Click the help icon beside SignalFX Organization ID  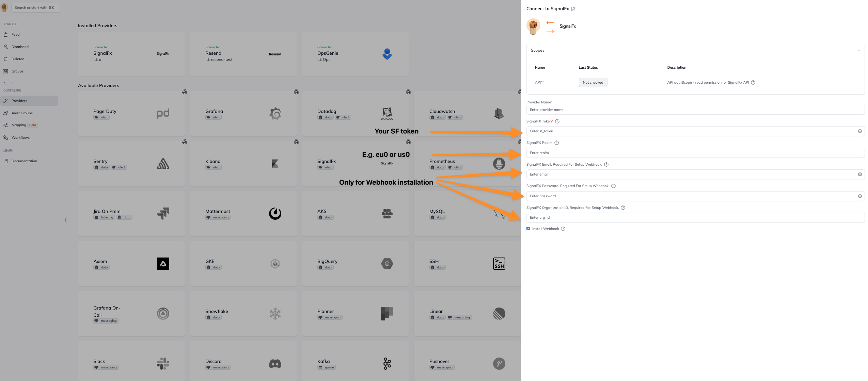(x=623, y=208)
